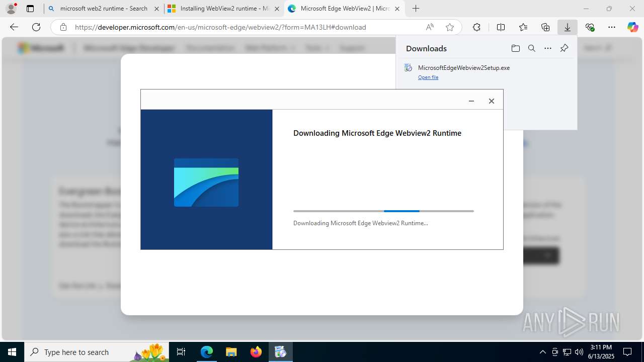The image size is (644, 362).
Task: Open the volume control icon
Action: click(x=579, y=352)
